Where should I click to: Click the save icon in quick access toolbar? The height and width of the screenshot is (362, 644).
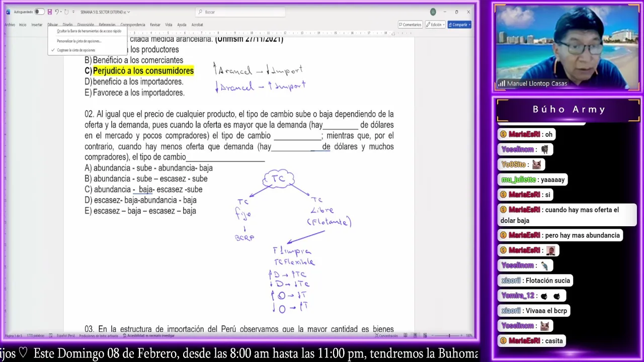pos(49,12)
